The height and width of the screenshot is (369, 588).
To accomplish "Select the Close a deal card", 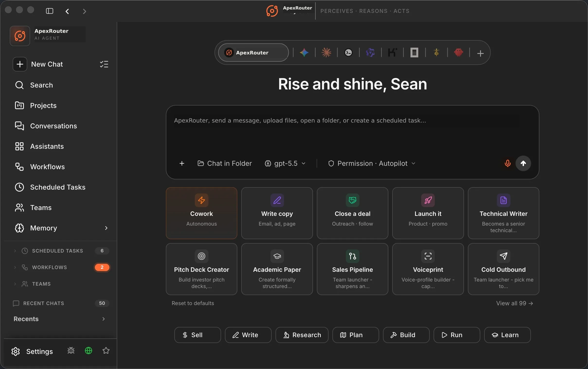I will (x=352, y=213).
